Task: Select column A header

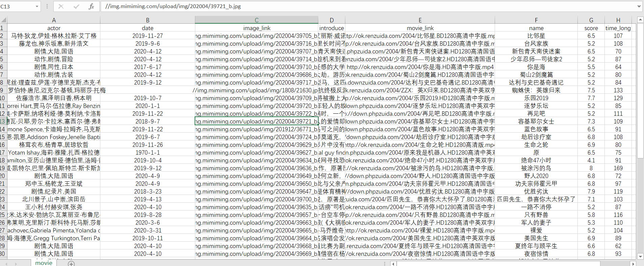Action: [54, 20]
